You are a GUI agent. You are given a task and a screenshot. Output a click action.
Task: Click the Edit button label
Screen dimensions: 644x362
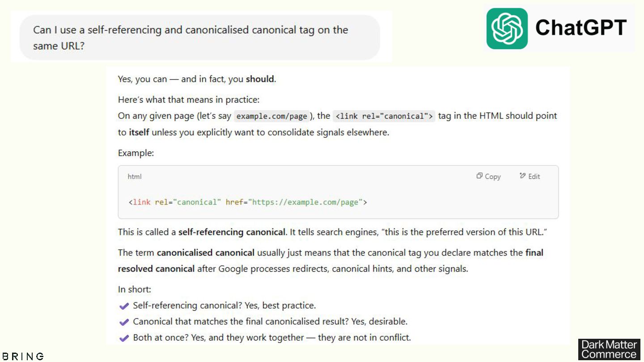point(534,177)
